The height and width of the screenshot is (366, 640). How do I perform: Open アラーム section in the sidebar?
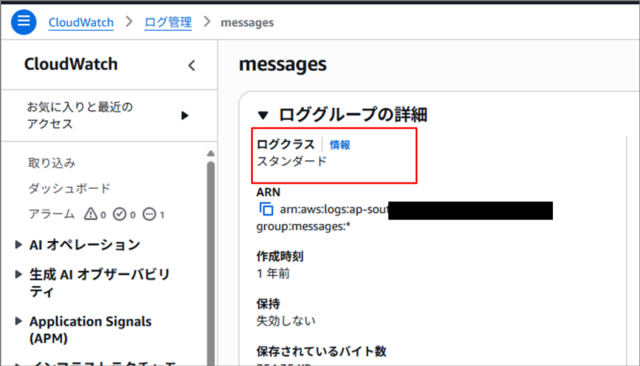(x=51, y=214)
